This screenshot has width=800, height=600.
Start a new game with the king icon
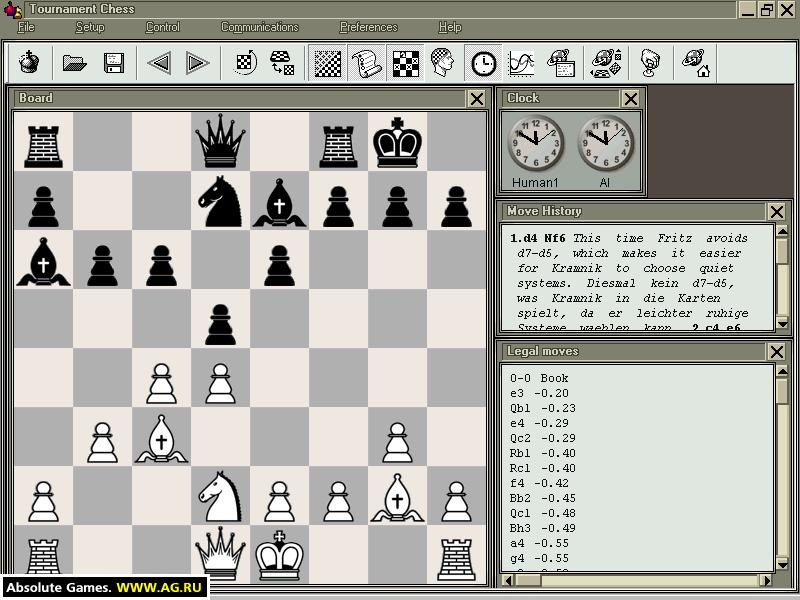(x=29, y=63)
